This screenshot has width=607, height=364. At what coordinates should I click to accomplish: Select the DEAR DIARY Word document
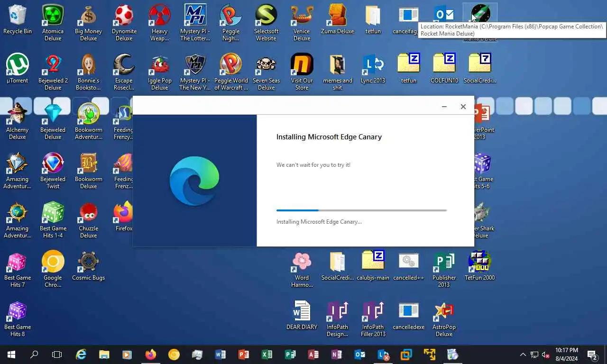[x=302, y=315]
